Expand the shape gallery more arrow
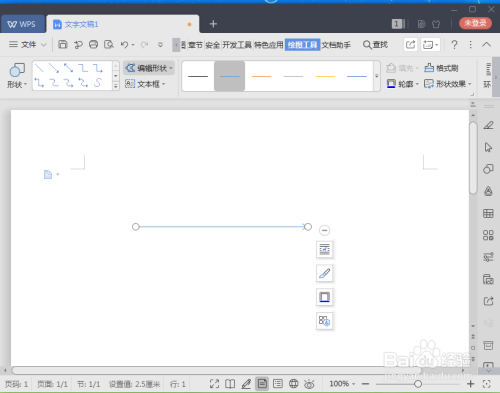This screenshot has width=500, height=393. tap(116, 86)
